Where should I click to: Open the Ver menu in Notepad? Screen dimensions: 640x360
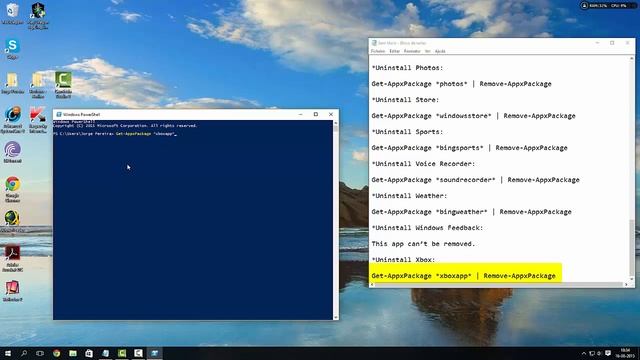coord(427,51)
